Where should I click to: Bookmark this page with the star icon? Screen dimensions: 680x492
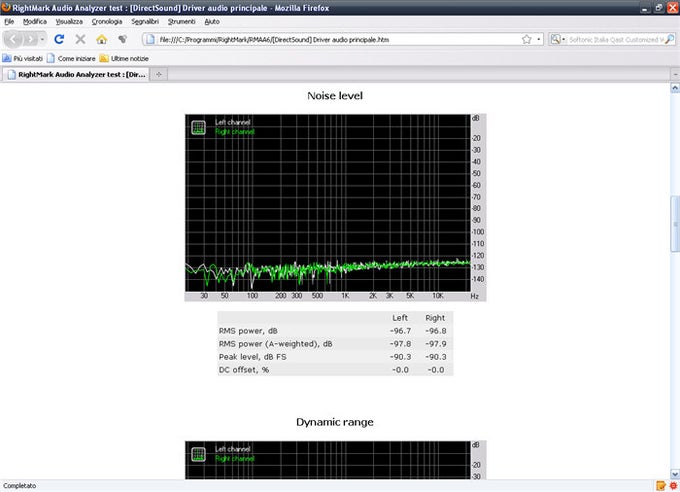pos(526,39)
